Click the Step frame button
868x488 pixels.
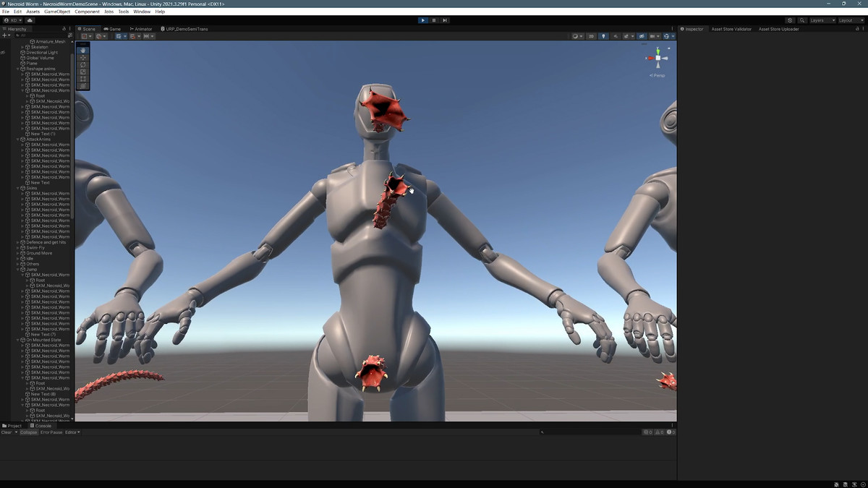click(445, 20)
